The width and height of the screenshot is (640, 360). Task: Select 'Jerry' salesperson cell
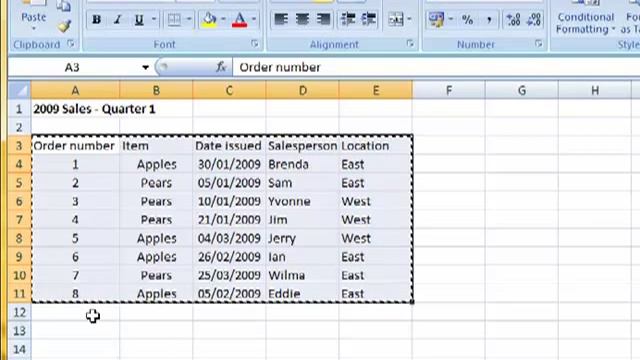click(302, 238)
